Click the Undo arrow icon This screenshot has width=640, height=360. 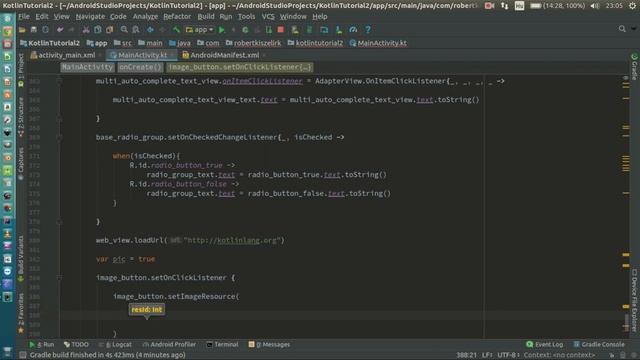(60, 30)
